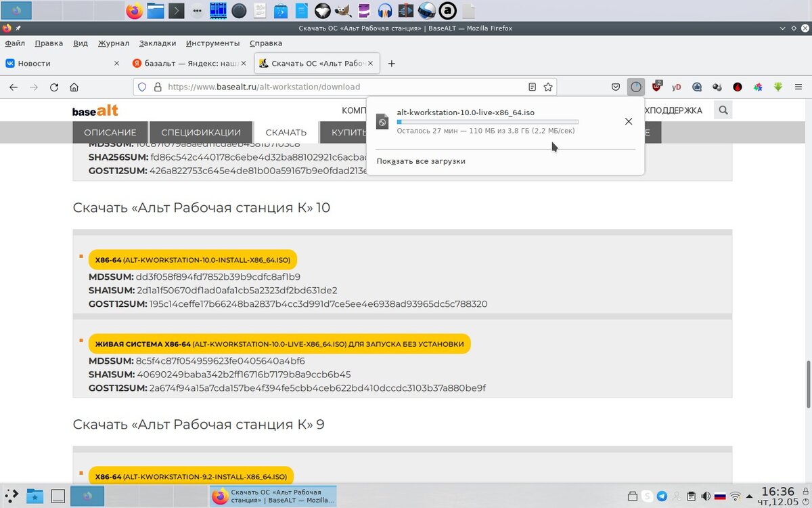
Task: Download ALT-KWORKSTATION-9.2-INSTALL-X86_64.ISO
Action: [x=191, y=476]
